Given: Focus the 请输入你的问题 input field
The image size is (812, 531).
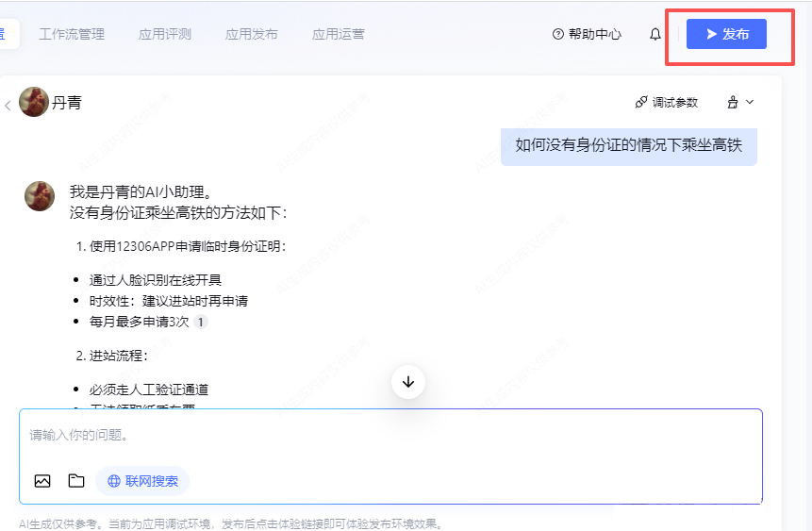Looking at the screenshot, I should point(390,436).
